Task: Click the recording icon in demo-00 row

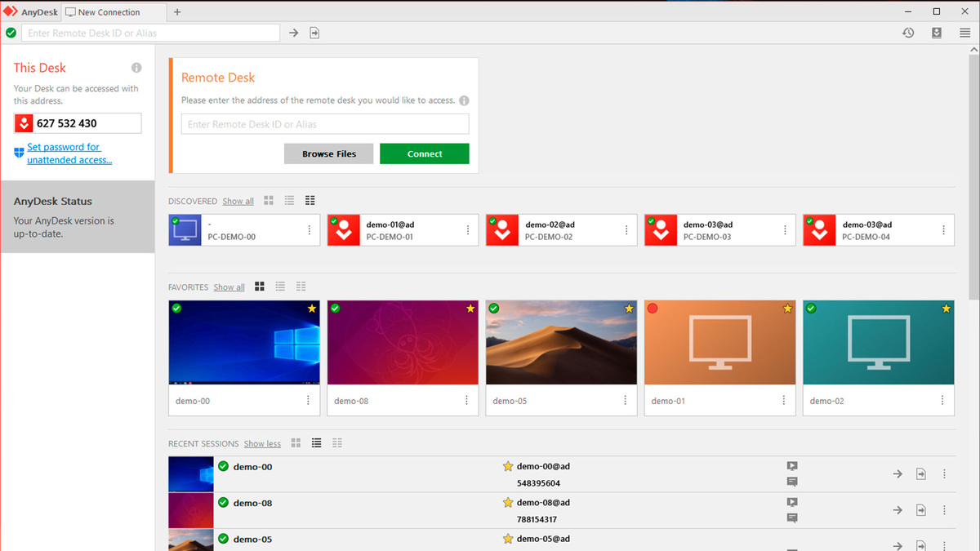Action: pos(791,466)
